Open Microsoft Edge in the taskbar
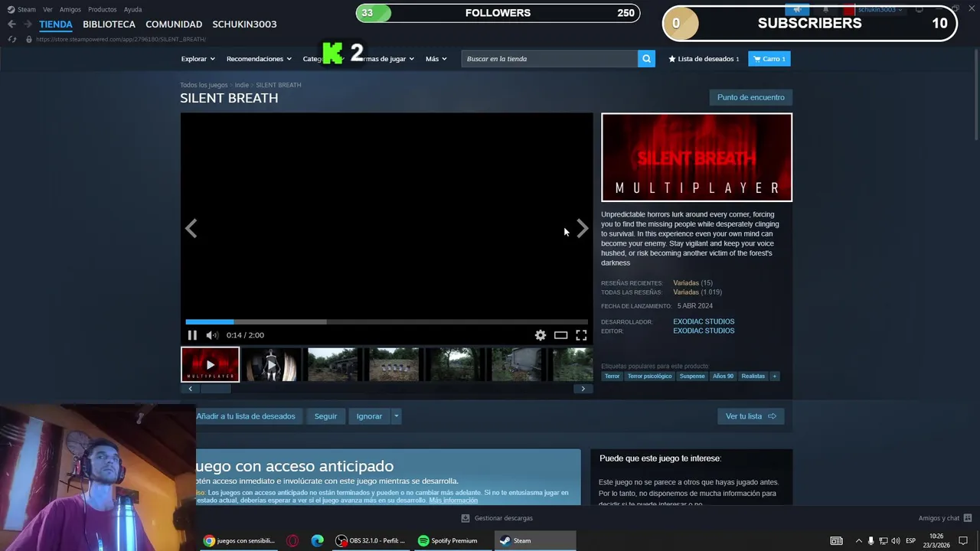 [x=317, y=540]
